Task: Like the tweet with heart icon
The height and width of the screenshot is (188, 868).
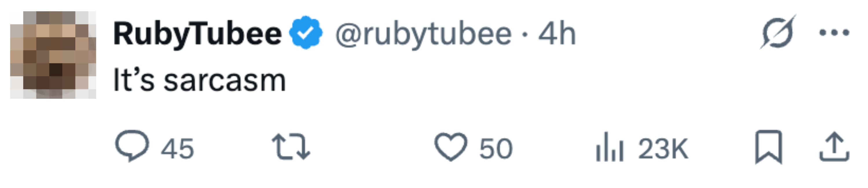Action: 451,147
